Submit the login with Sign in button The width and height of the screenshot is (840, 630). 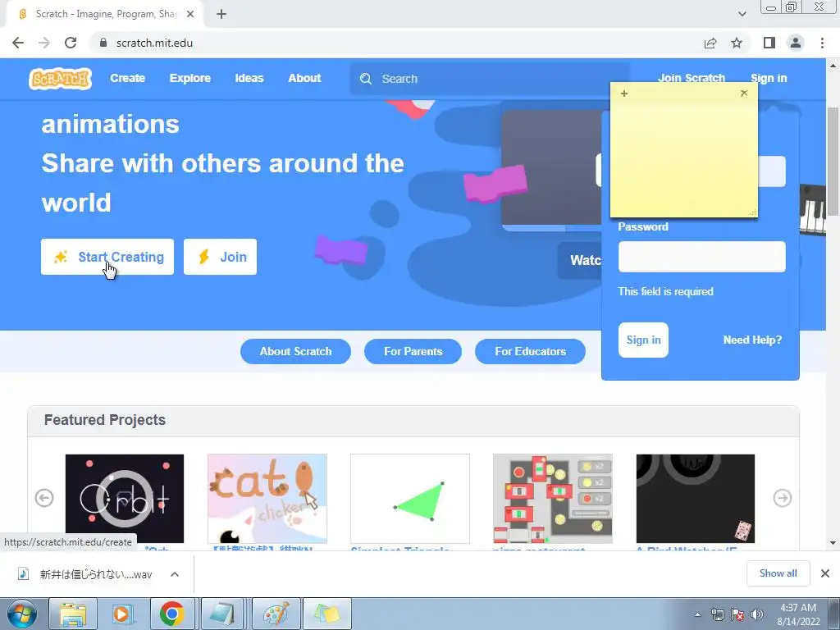(643, 340)
